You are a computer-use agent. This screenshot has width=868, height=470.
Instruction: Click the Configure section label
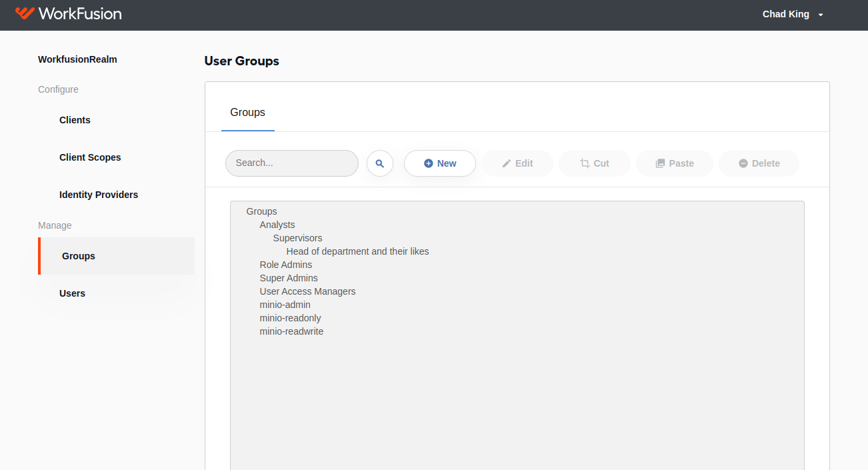[58, 89]
